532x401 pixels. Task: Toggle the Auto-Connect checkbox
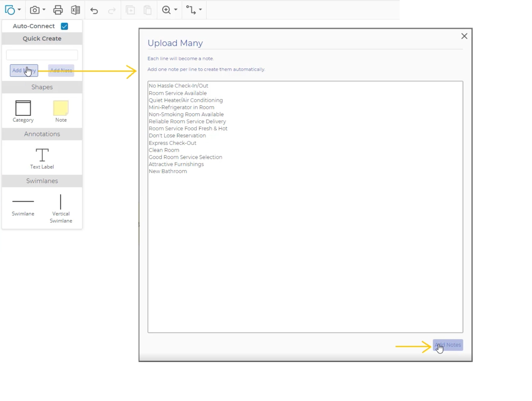click(64, 26)
